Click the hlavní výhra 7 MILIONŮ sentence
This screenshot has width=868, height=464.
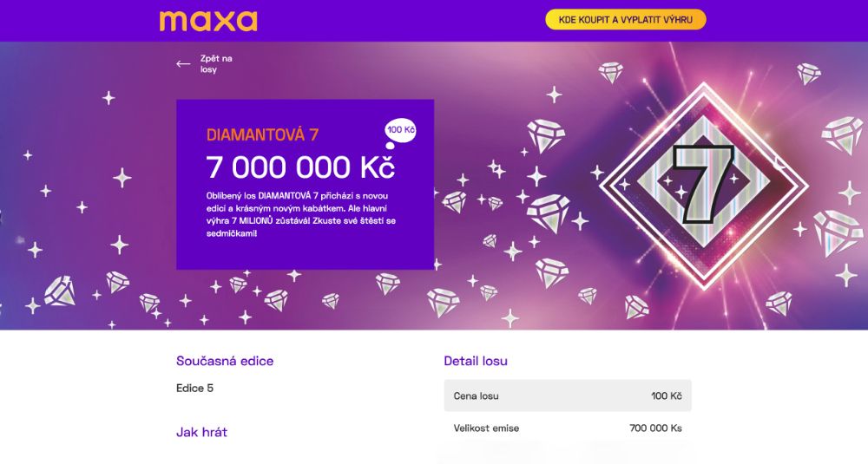295,221
